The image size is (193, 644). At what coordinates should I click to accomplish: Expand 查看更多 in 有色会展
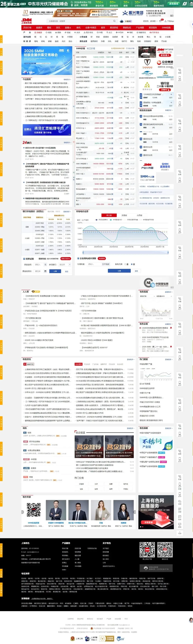pyautogui.click(x=169, y=324)
